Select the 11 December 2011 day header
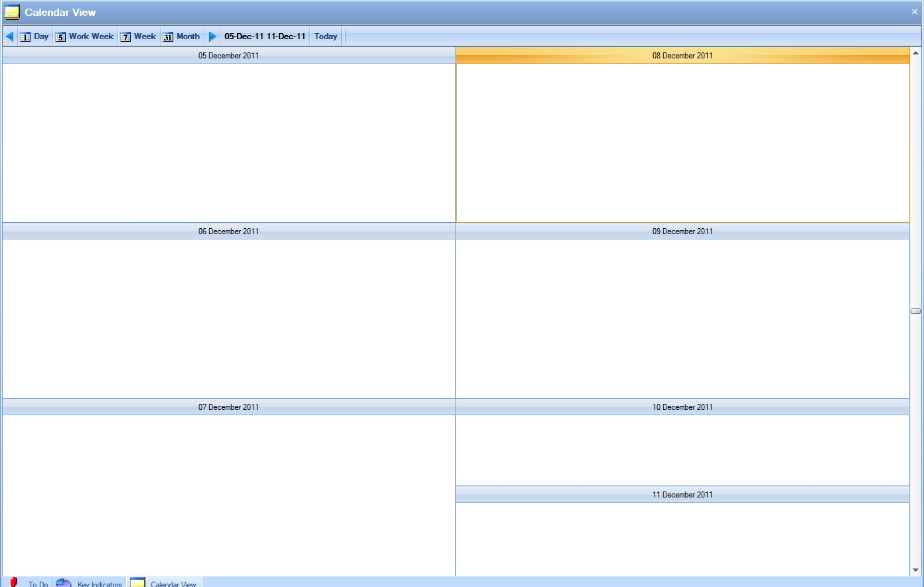Screen dimensions: 924x587 pos(682,495)
